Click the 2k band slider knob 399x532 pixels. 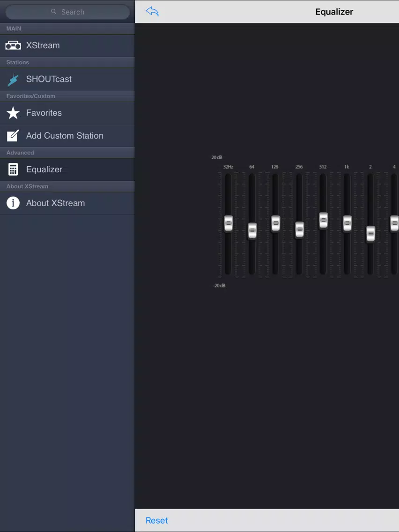(370, 234)
